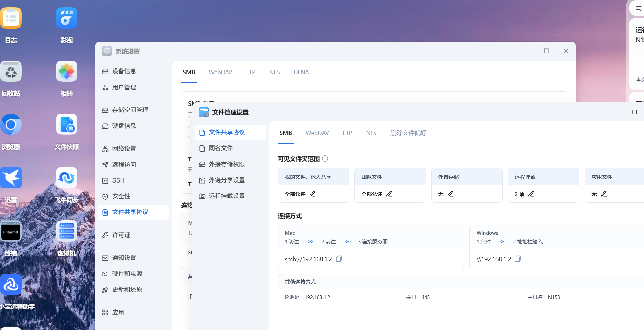Launch the 迅雷 download app icon
This screenshot has height=330, width=644.
tap(11, 178)
